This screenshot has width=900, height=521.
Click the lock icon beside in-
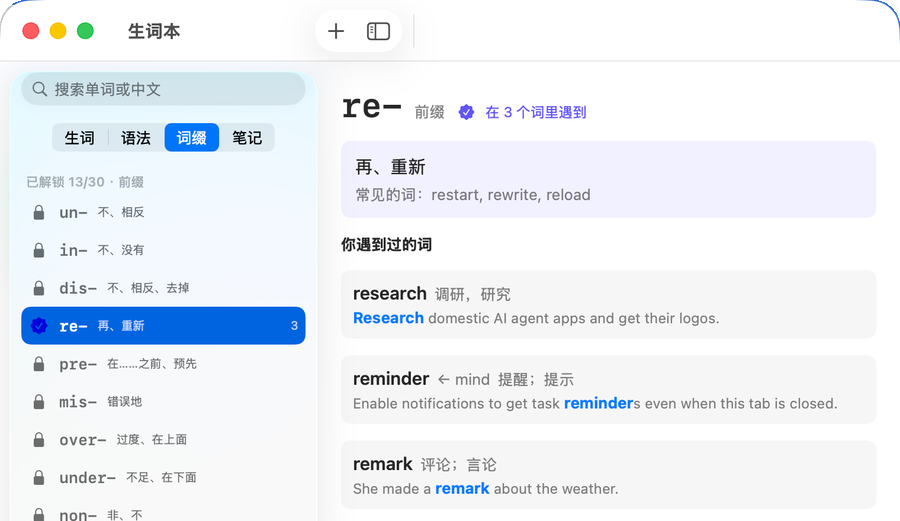click(39, 250)
